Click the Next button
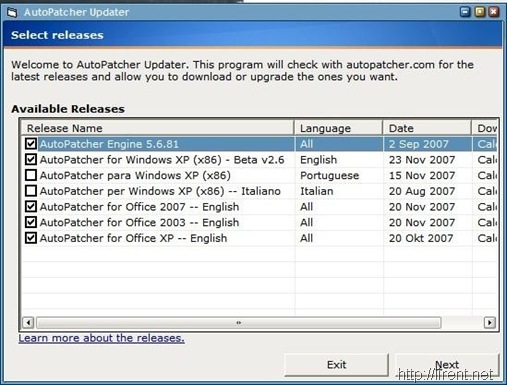507x385 pixels. click(447, 365)
